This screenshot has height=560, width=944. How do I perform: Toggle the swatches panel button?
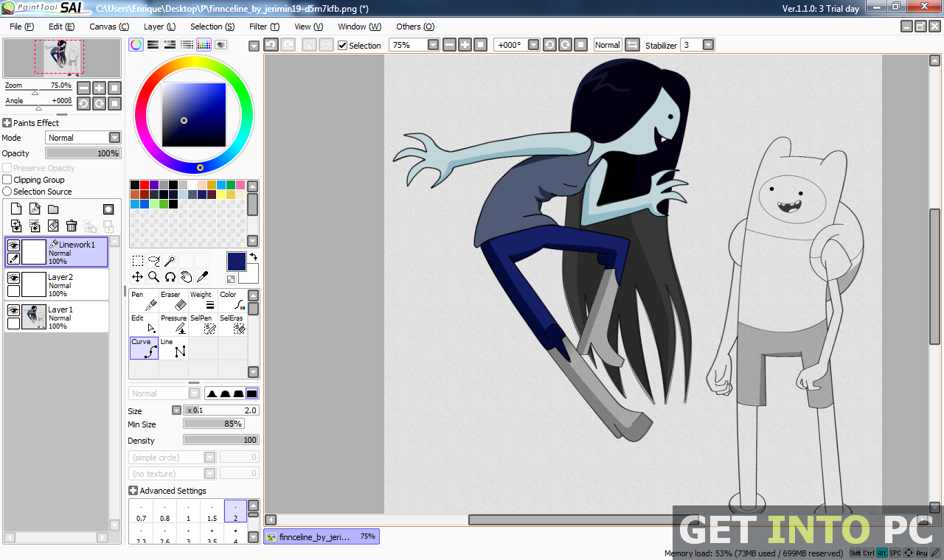204,45
